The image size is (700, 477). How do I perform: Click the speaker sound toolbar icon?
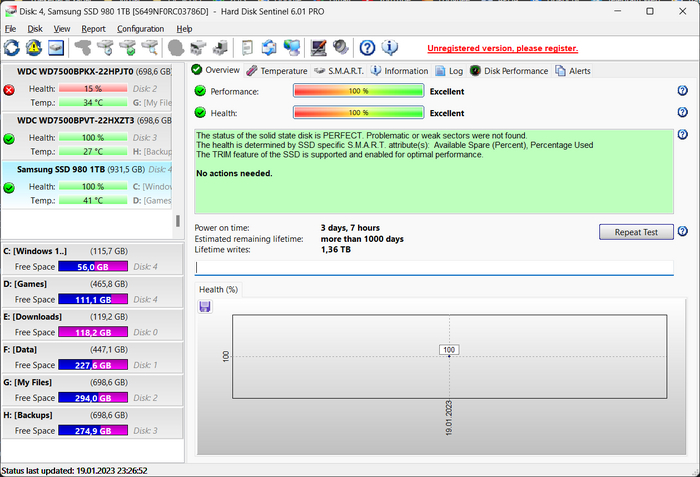click(x=341, y=48)
